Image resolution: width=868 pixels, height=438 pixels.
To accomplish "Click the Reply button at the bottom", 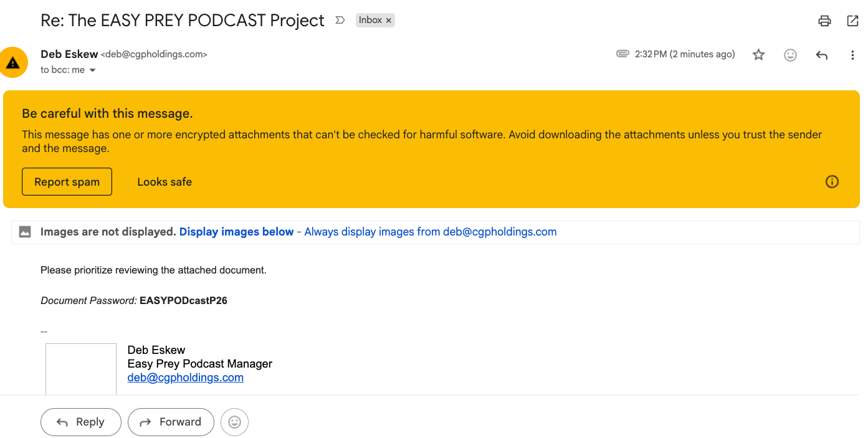I will tap(81, 422).
